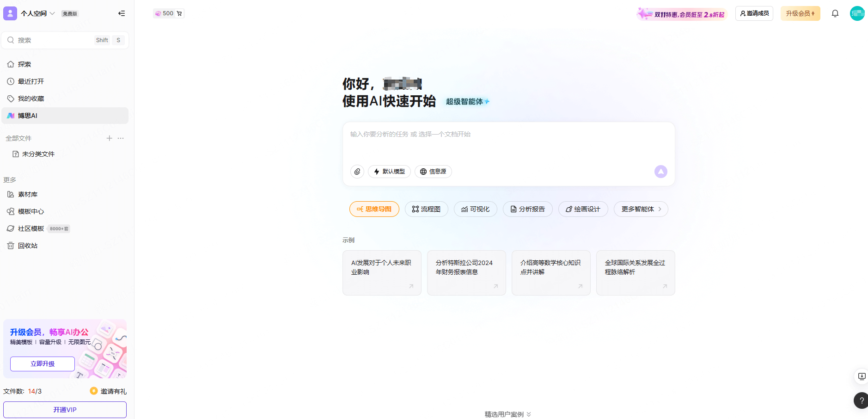Collapse the left sidebar panel
The width and height of the screenshot is (868, 419).
pyautogui.click(x=121, y=13)
